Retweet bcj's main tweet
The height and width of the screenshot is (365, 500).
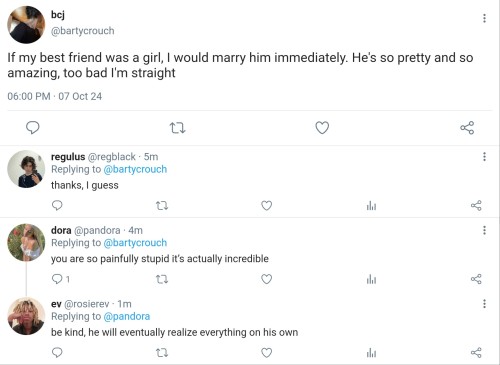[x=177, y=128]
